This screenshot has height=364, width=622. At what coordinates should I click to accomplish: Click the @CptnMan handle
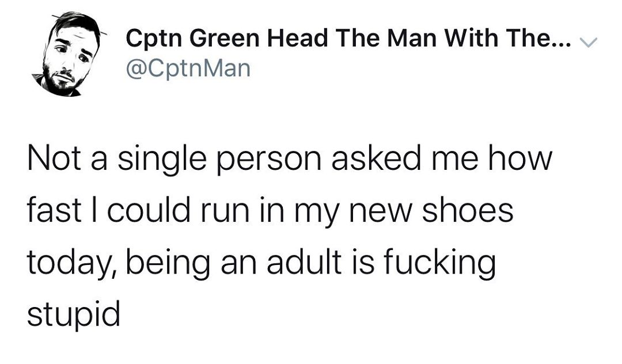pyautogui.click(x=189, y=69)
